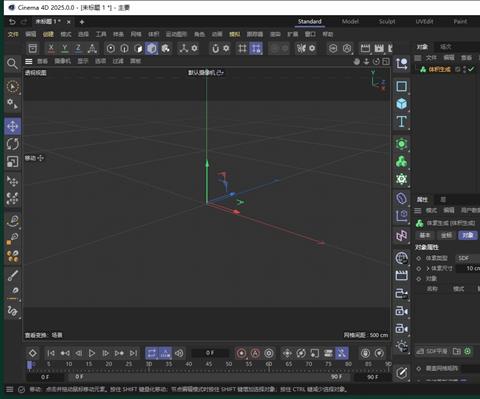The height and width of the screenshot is (399, 480).
Task: Toggle X axis lock
Action: [51, 48]
